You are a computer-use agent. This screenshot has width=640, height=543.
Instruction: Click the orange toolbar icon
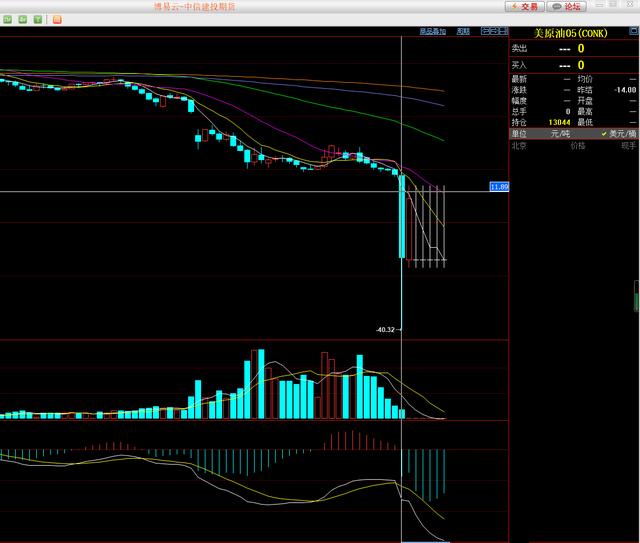point(57,19)
